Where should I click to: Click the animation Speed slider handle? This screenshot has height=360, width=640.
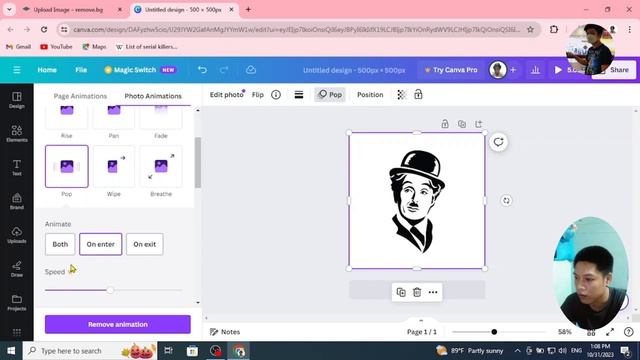pyautogui.click(x=110, y=290)
